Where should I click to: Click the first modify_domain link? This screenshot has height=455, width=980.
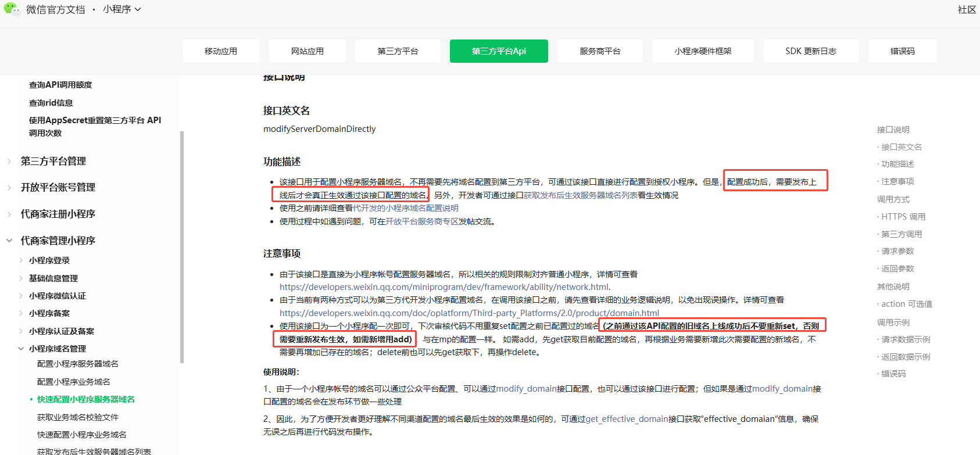coord(527,389)
